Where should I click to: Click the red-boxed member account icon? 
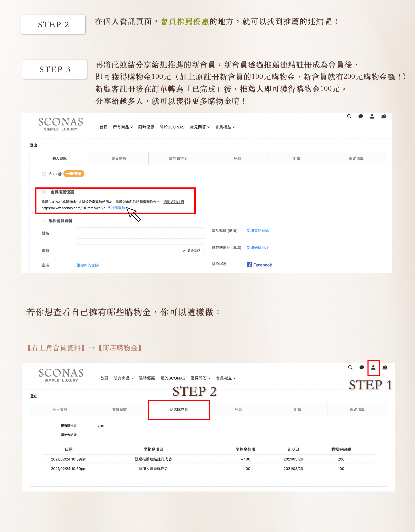click(373, 368)
